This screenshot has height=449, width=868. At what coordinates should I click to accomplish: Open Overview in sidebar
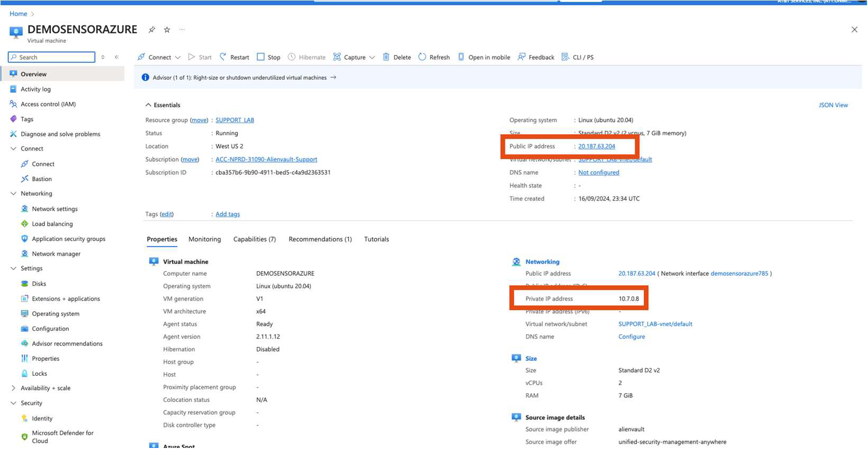63,74
